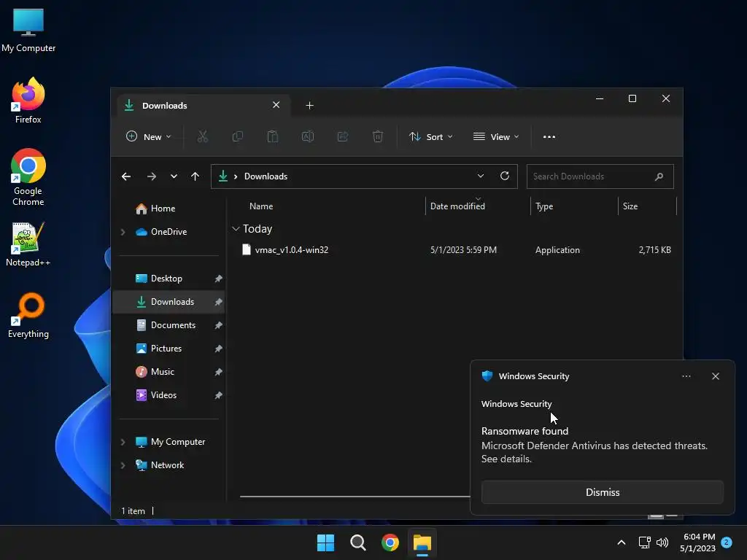Click the Share icon in toolbar
Viewport: 747px width, 560px height.
coord(343,136)
